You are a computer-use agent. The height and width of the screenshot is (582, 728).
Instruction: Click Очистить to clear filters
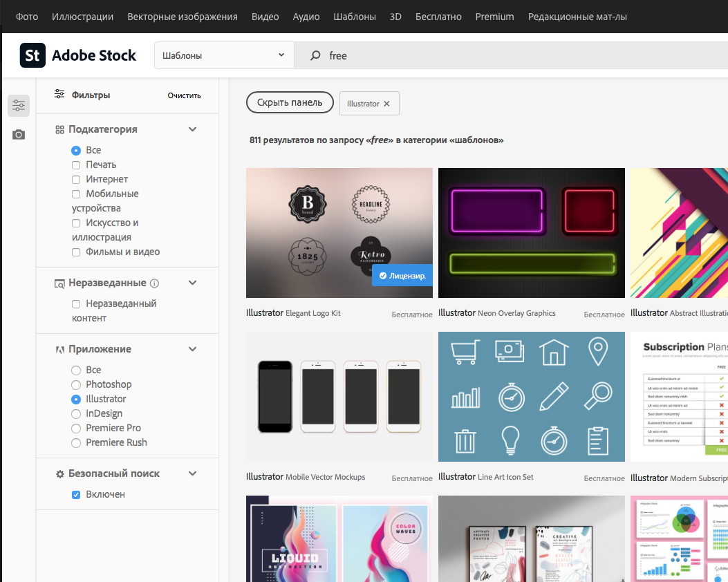(x=185, y=95)
